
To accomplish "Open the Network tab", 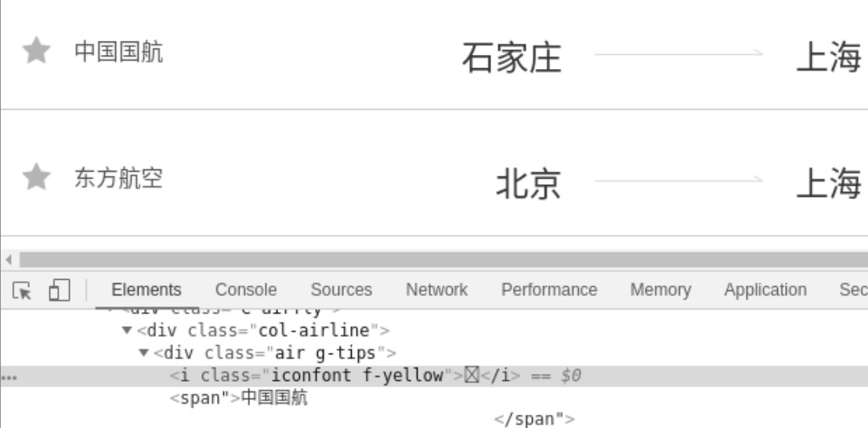I will tap(437, 289).
